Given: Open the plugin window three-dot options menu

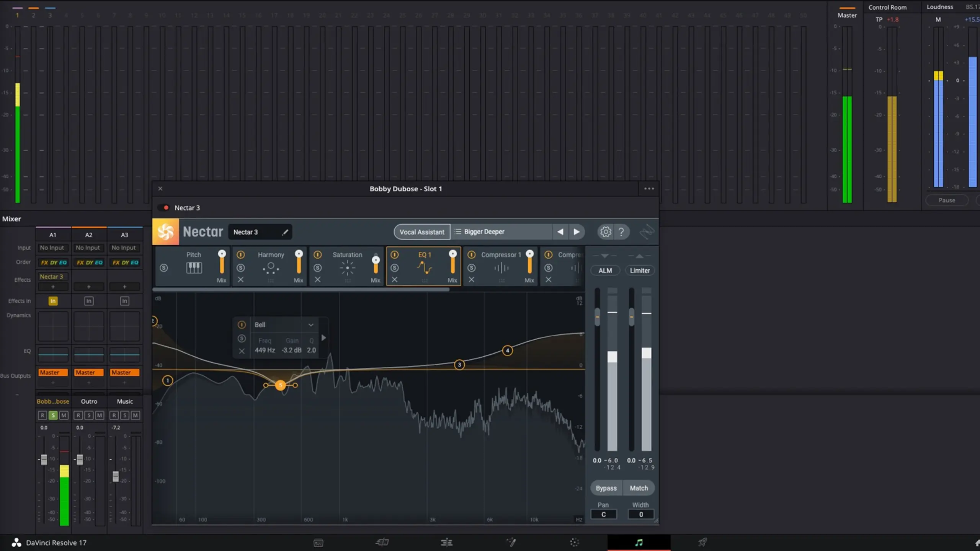Looking at the screenshot, I should (x=649, y=189).
